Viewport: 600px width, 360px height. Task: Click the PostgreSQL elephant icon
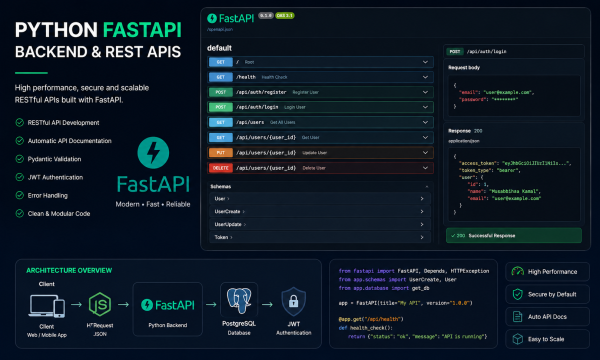pos(239,301)
